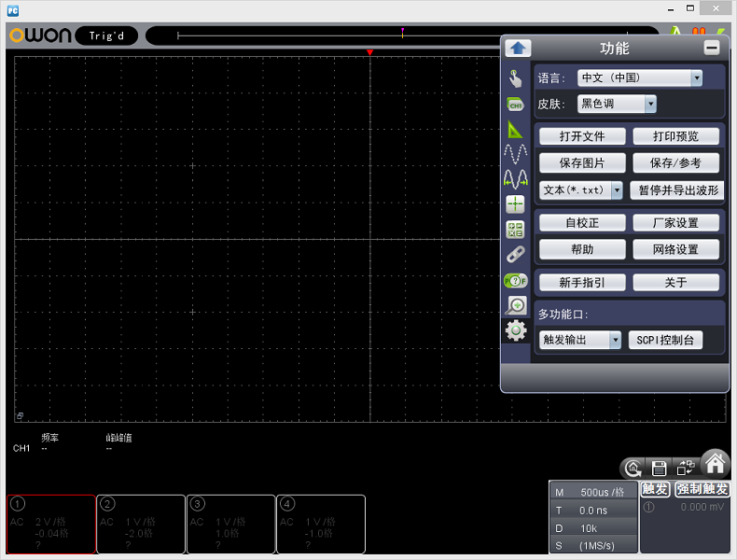Click the floppy disk save icon
The image size is (737, 560).
(659, 469)
